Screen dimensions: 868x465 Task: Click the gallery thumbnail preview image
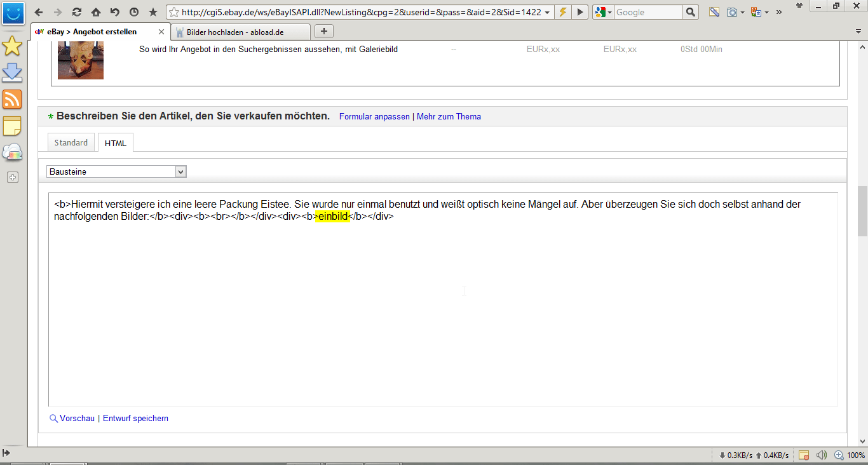click(x=81, y=60)
